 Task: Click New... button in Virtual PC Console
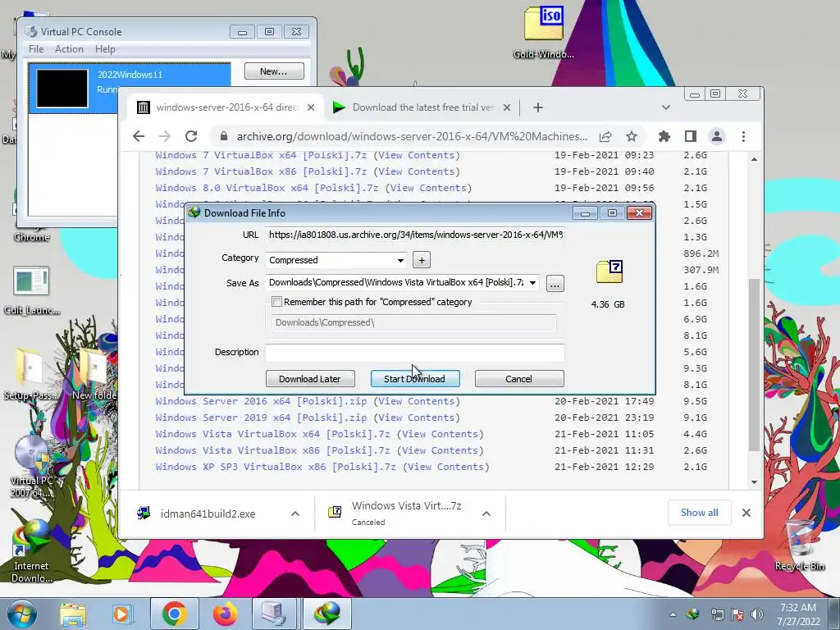274,71
